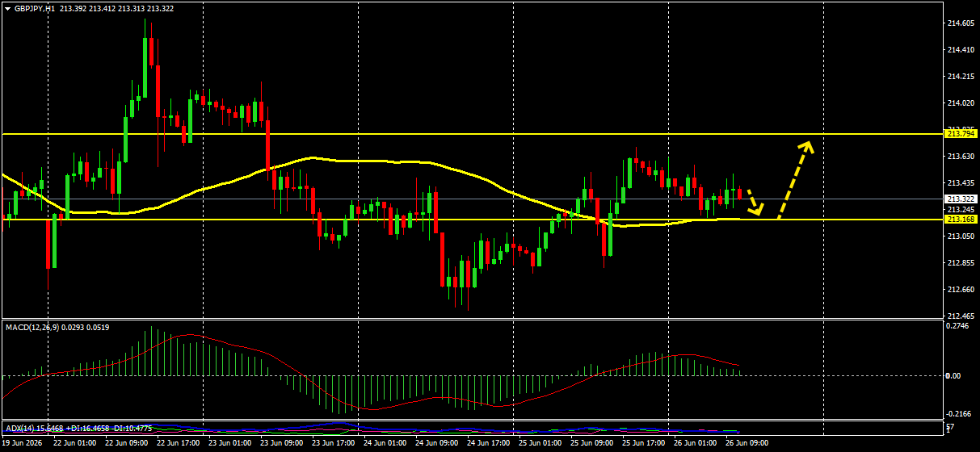
Task: Click the 213.630 price axis label
Action: tap(961, 157)
